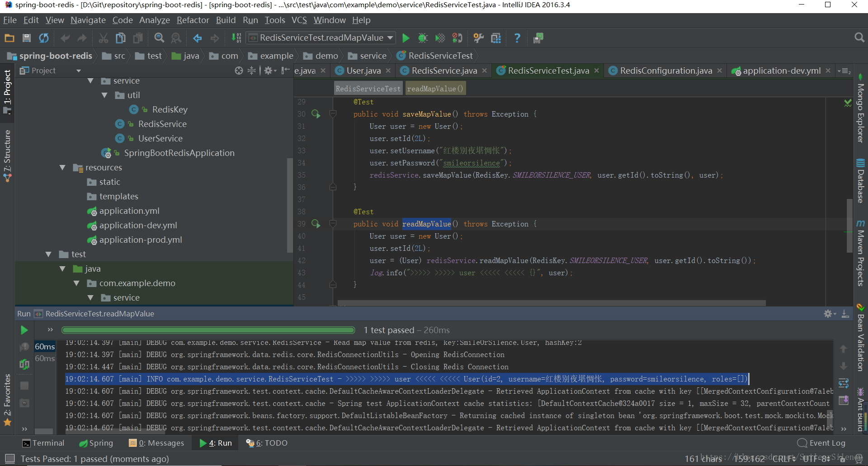Click the editor horizontal scrollbar
Screen dimensions: 868x466
point(552,303)
